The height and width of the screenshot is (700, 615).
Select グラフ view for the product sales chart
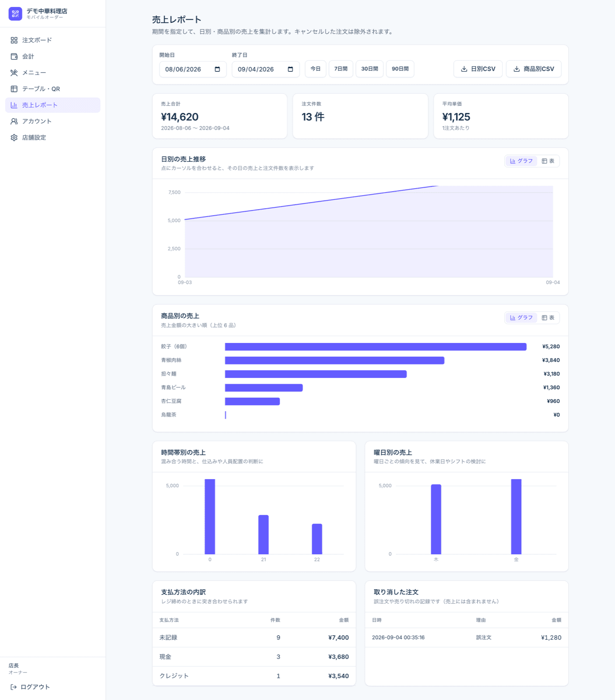(x=521, y=318)
